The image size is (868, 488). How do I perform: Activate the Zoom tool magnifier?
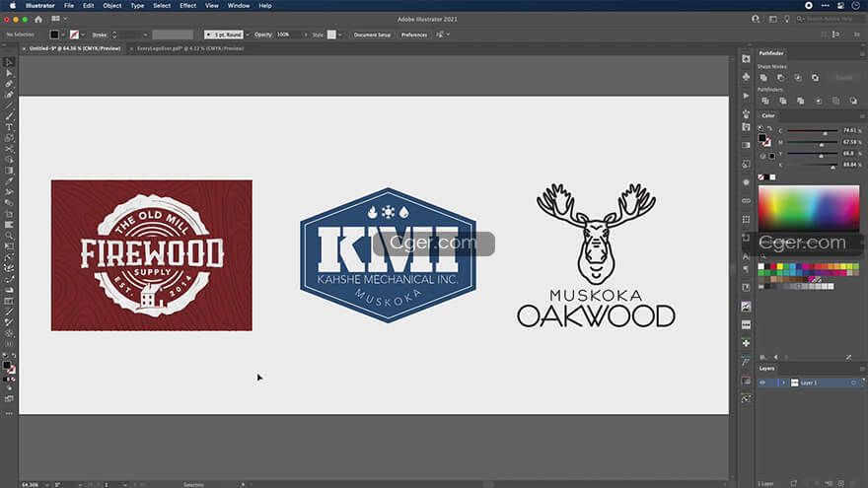(9, 236)
